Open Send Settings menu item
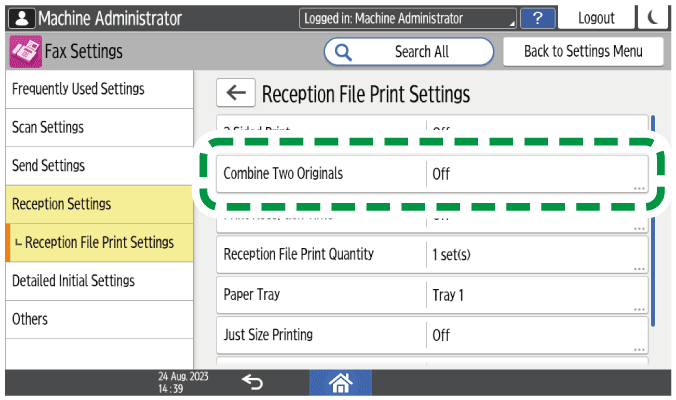Viewport: 676px width, 400px height. click(95, 166)
